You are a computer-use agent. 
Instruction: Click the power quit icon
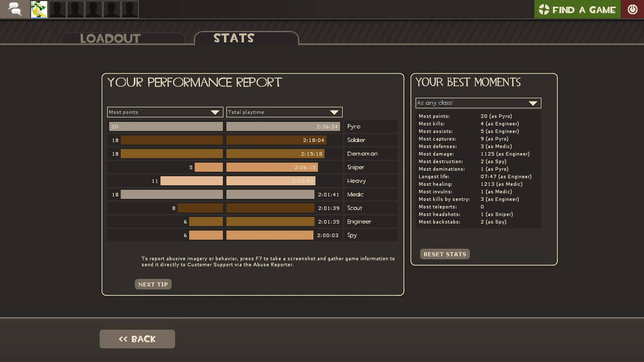pos(633,9)
